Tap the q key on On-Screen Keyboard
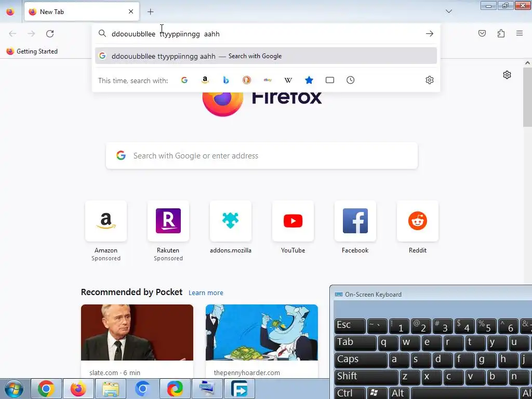This screenshot has height=399, width=532. [x=388, y=343]
